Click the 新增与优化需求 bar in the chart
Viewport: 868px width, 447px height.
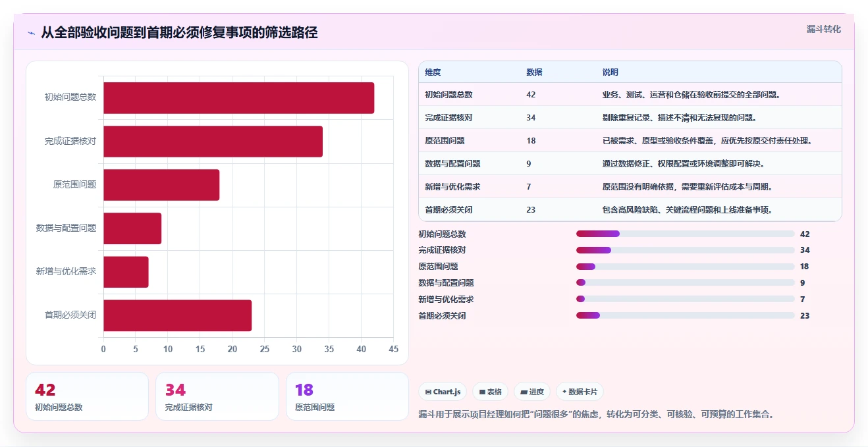tap(126, 272)
